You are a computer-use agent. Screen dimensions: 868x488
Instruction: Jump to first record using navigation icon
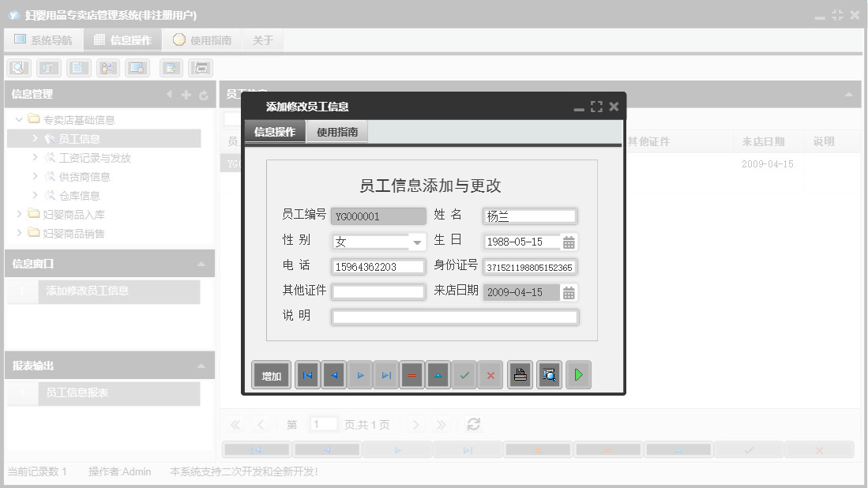pos(307,375)
